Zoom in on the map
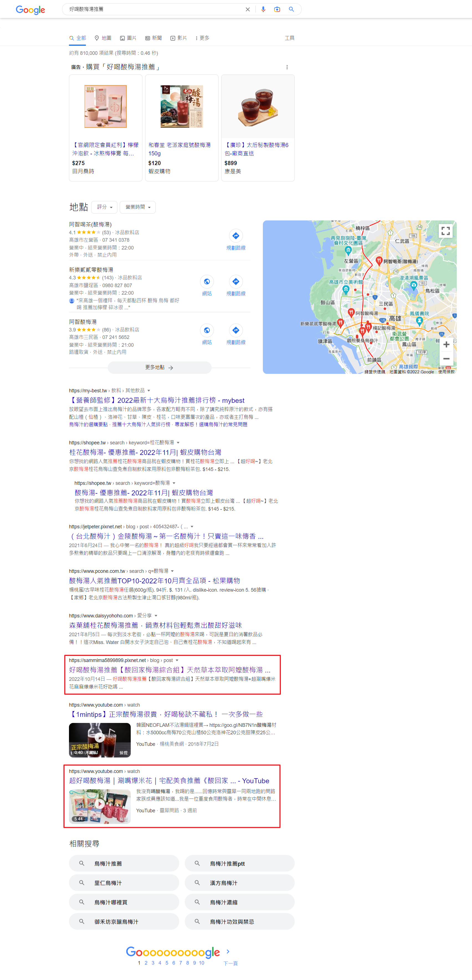This screenshot has height=980, width=472. tap(446, 344)
